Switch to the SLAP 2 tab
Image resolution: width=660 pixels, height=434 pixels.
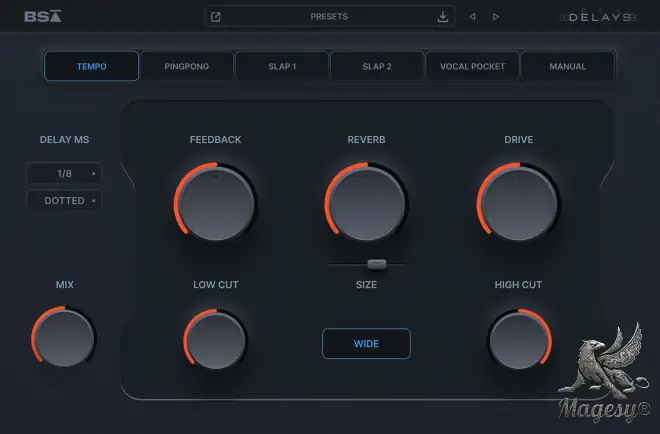377,66
